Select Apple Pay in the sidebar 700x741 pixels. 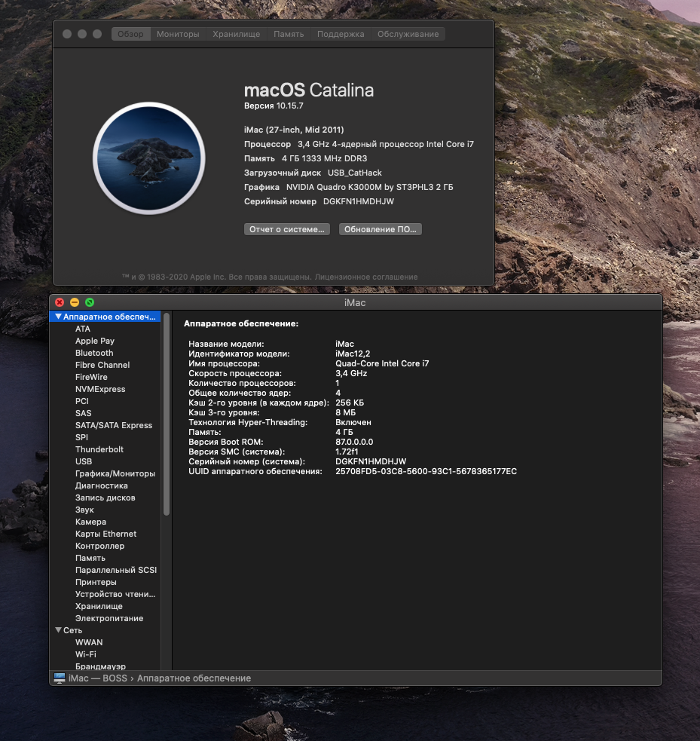click(x=94, y=341)
